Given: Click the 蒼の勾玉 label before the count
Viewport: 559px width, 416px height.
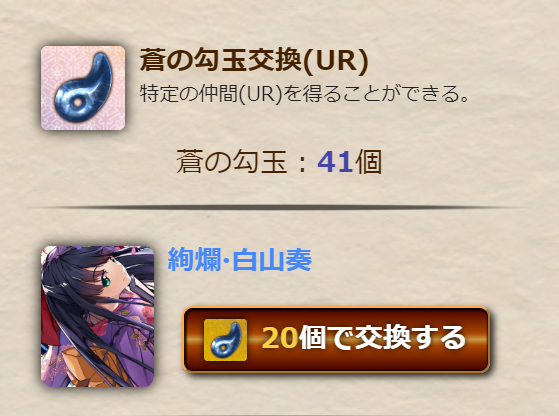Looking at the screenshot, I should (232, 162).
